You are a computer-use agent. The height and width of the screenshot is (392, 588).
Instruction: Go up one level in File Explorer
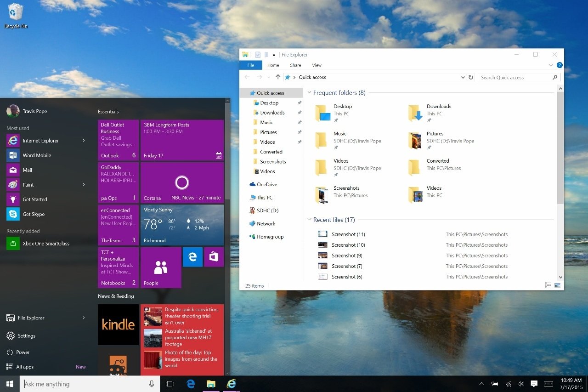pyautogui.click(x=278, y=77)
